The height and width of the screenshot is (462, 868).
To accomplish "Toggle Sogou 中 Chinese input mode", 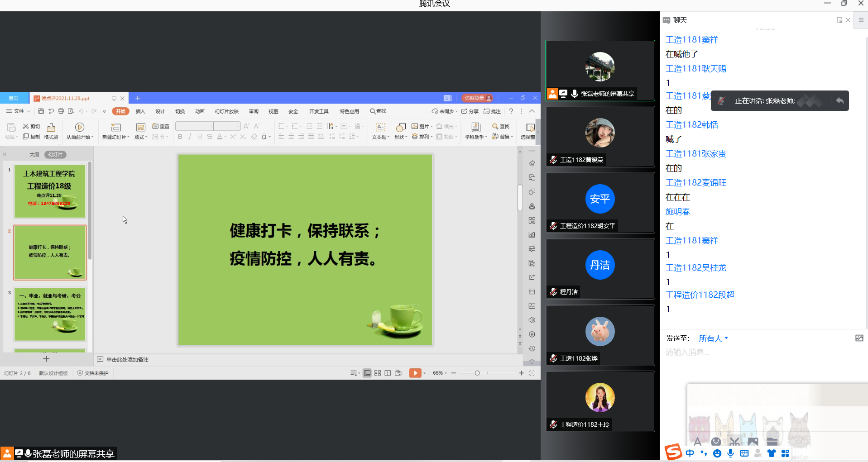I will 690,453.
